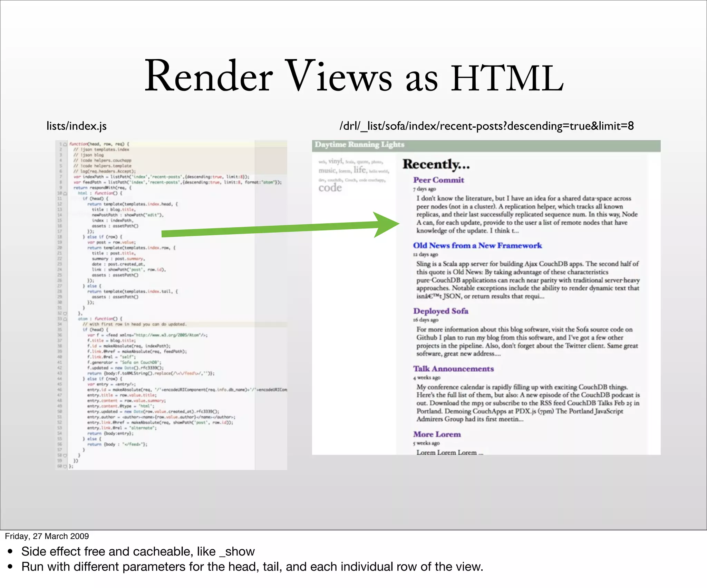Click code line 'var post = row.value;'
This screenshot has height=588, width=707.
(x=112, y=242)
